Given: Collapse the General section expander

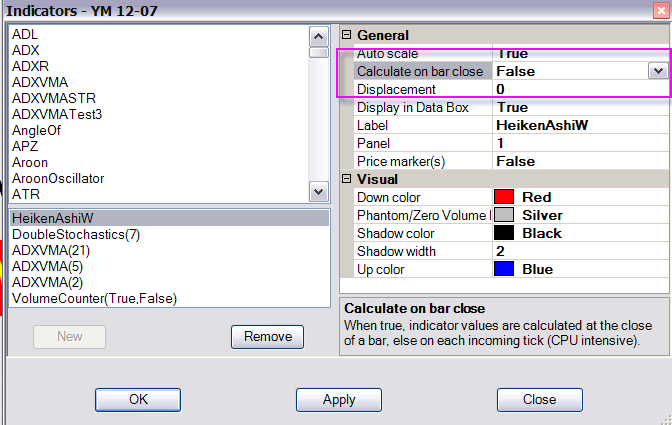Looking at the screenshot, I should (347, 35).
